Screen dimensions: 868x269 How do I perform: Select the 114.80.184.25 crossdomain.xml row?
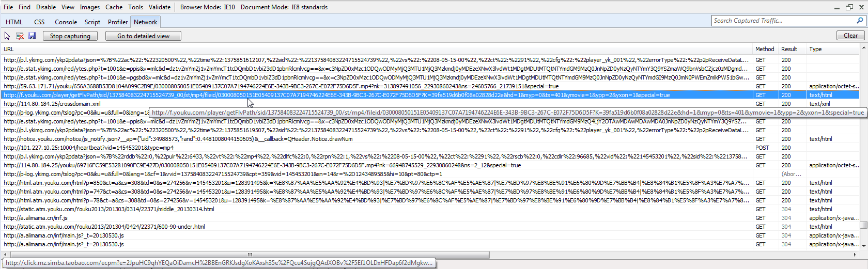[x=430, y=104]
